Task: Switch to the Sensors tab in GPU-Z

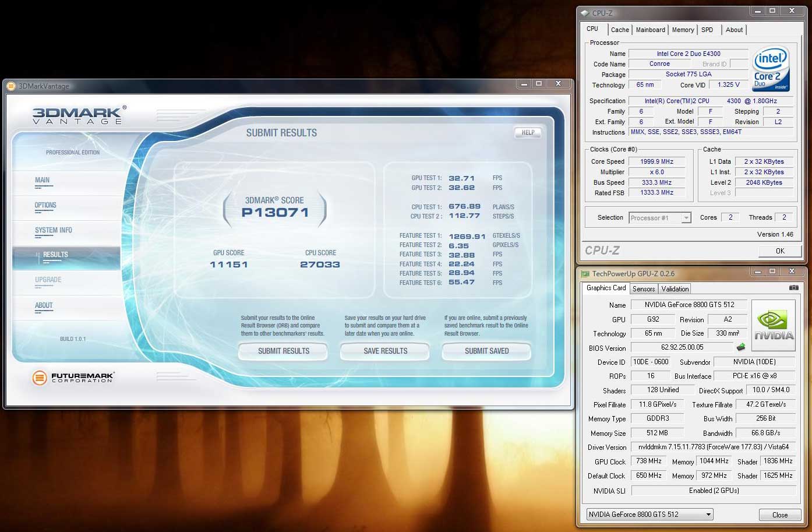Action: point(644,288)
